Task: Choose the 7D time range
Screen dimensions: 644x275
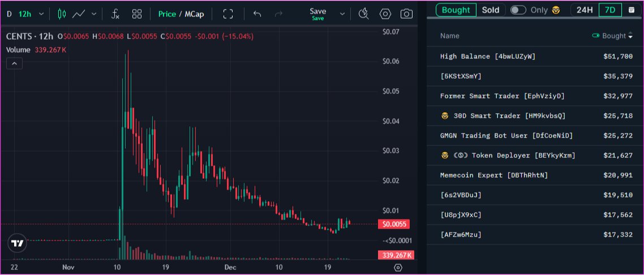Action: pos(610,10)
